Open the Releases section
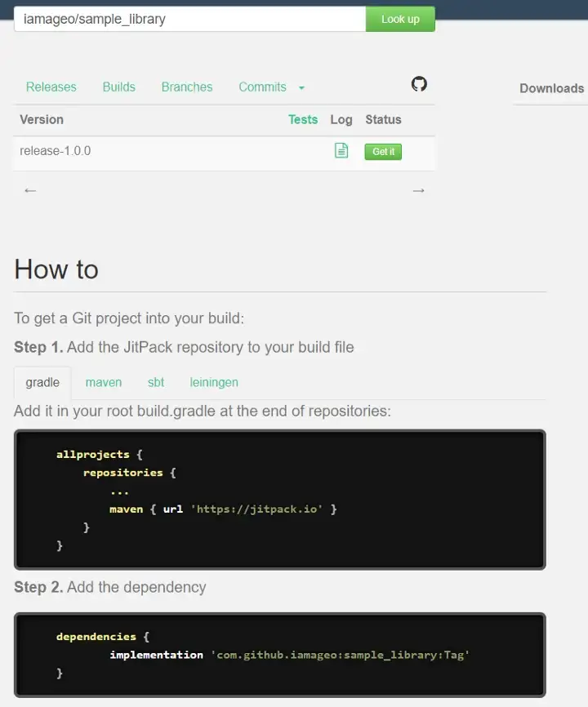This screenshot has width=588, height=707. [x=51, y=87]
